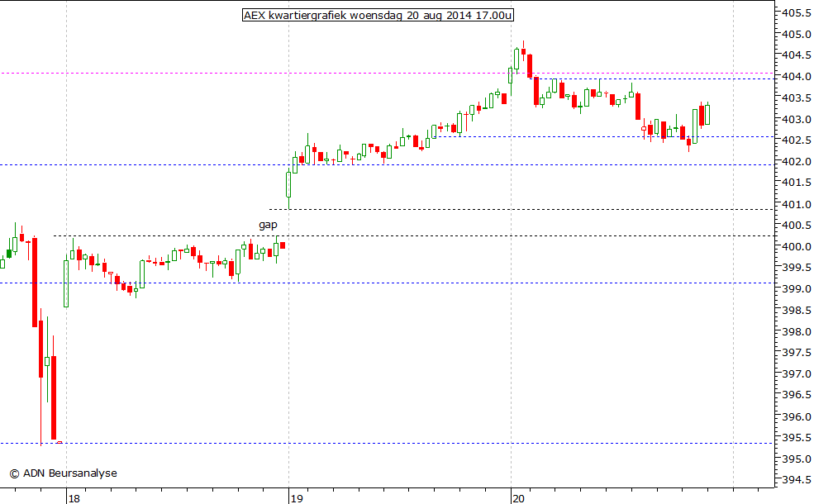Click the 399.0 price axis label
The height and width of the screenshot is (504, 814).
(x=797, y=289)
